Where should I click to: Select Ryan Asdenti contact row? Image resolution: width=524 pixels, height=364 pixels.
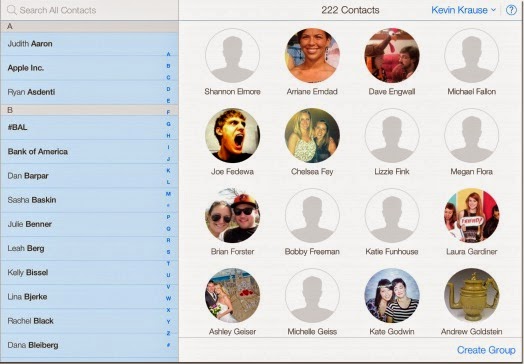(x=89, y=92)
